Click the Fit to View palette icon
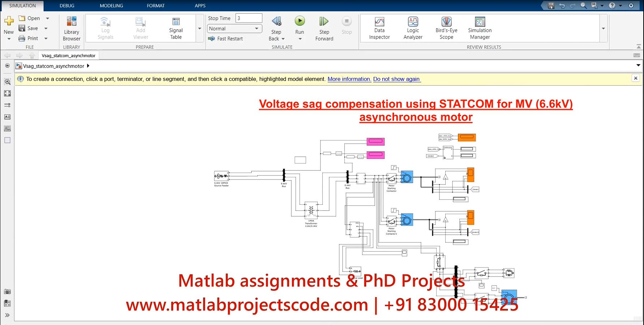Viewport: 644px width, 325px height. [x=7, y=93]
